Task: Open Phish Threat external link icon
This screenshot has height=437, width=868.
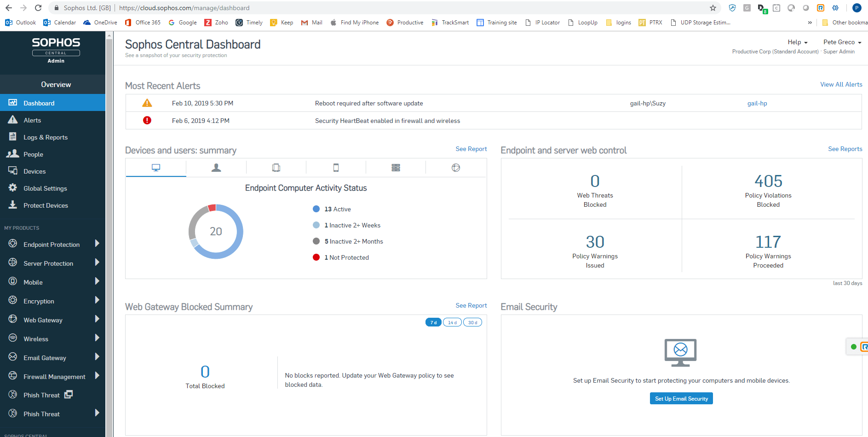Action: coord(69,395)
